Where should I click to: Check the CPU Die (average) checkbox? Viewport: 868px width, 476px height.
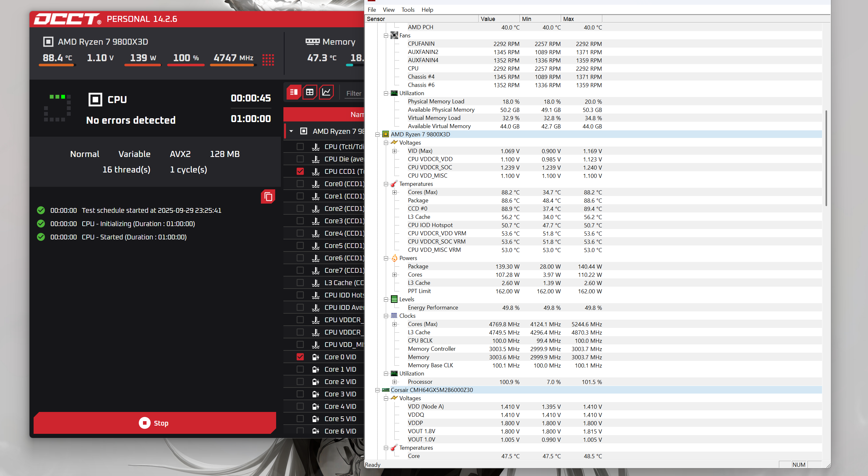click(300, 159)
